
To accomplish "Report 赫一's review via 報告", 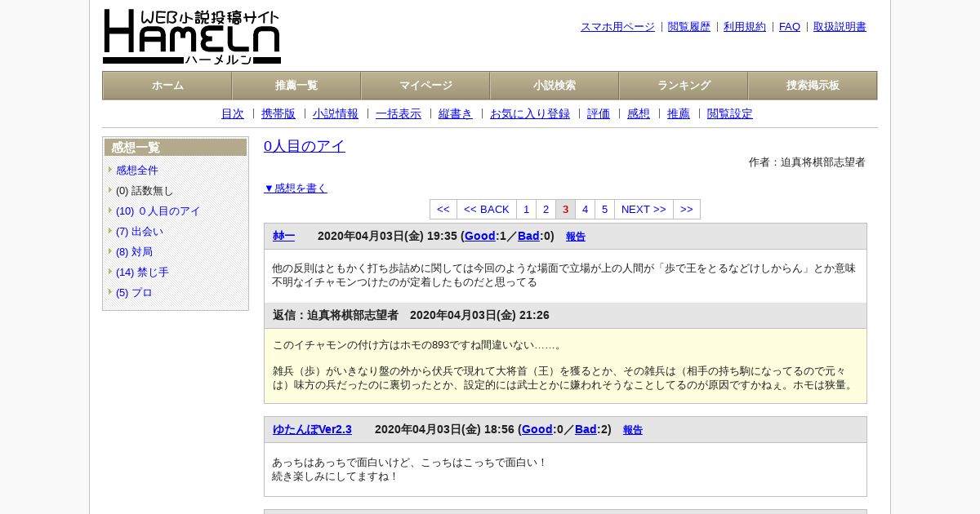I will [x=576, y=237].
